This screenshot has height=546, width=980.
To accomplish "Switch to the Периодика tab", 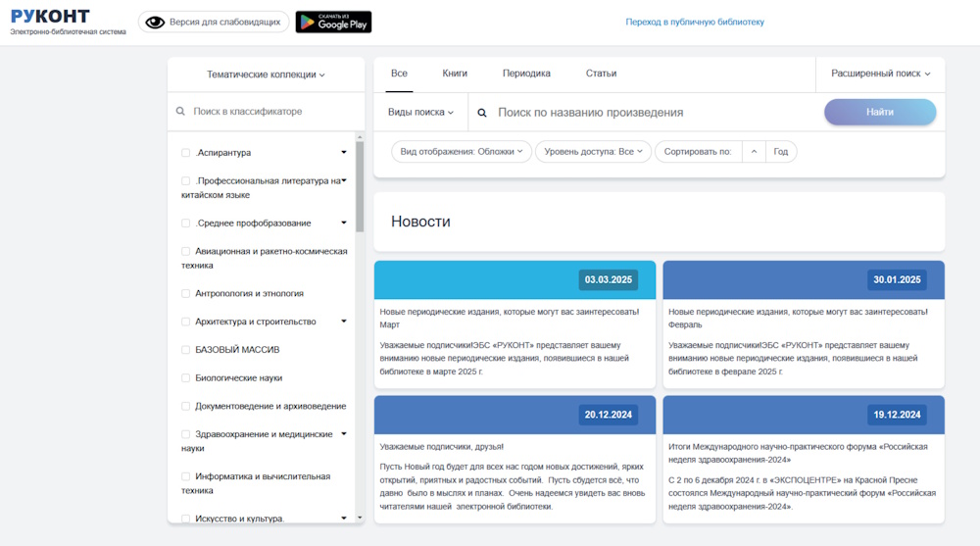I will click(x=526, y=74).
